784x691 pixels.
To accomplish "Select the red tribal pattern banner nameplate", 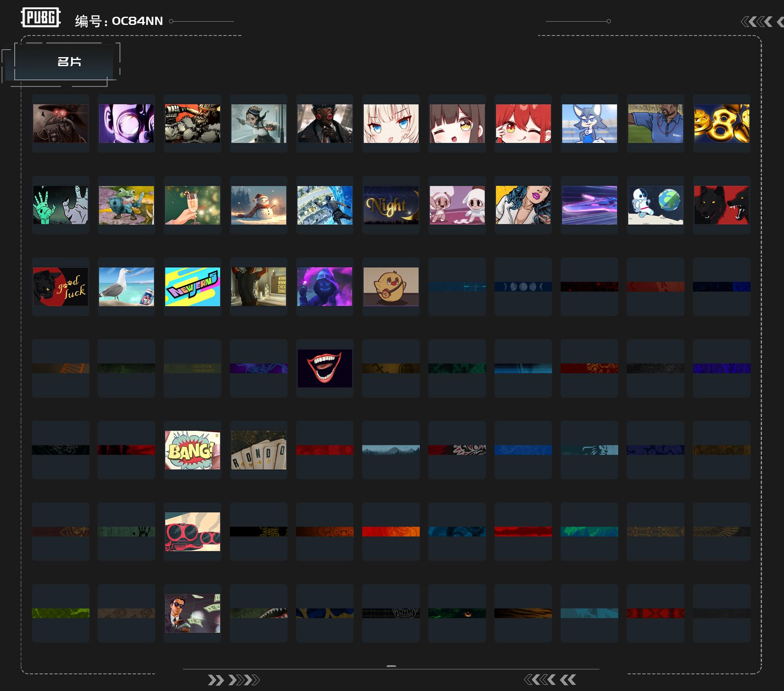I will 656,613.
